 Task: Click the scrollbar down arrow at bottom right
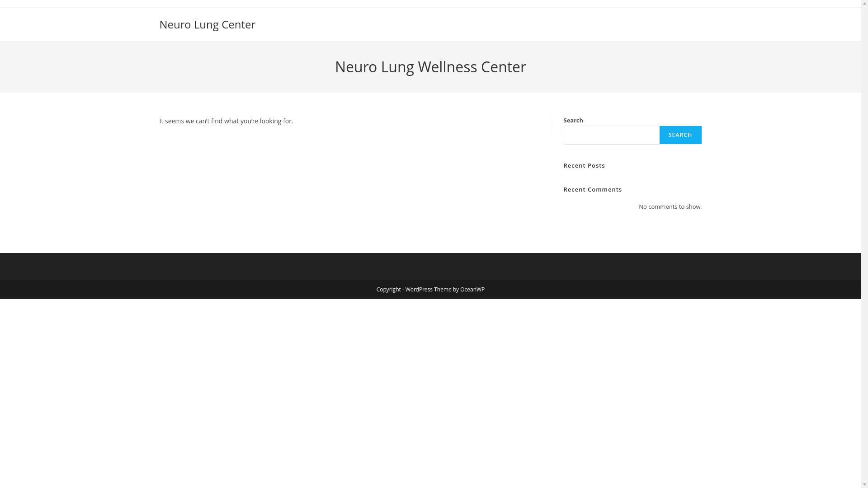(864, 484)
